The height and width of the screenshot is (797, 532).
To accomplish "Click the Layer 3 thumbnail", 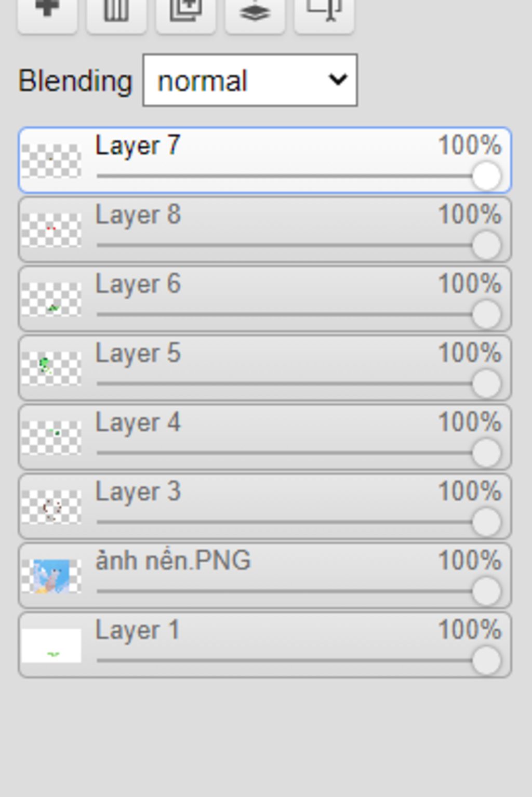I will 51,507.
